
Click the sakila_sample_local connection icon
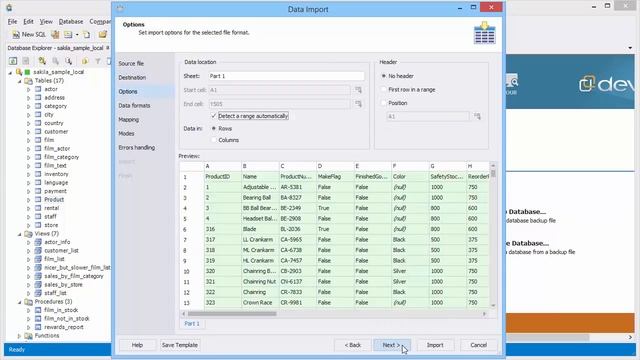point(19,72)
